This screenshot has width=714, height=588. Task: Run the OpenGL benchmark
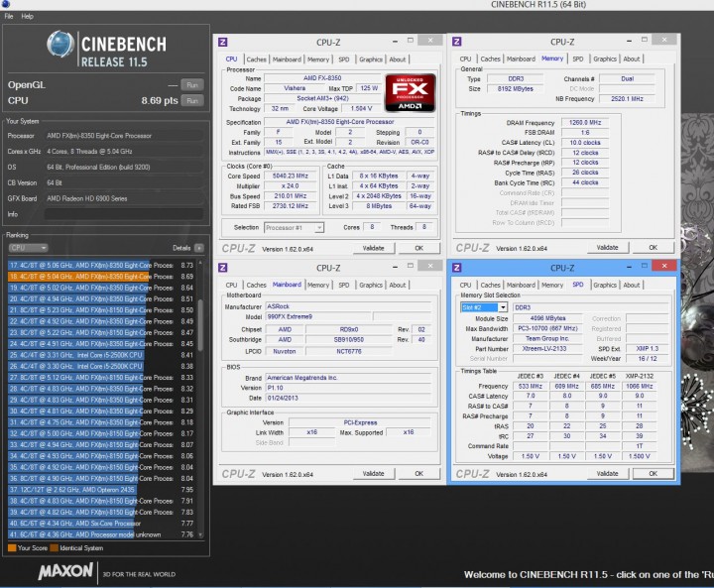[x=192, y=84]
